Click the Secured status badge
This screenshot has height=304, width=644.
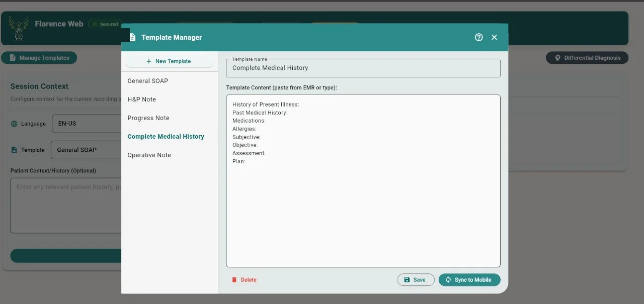(x=105, y=24)
